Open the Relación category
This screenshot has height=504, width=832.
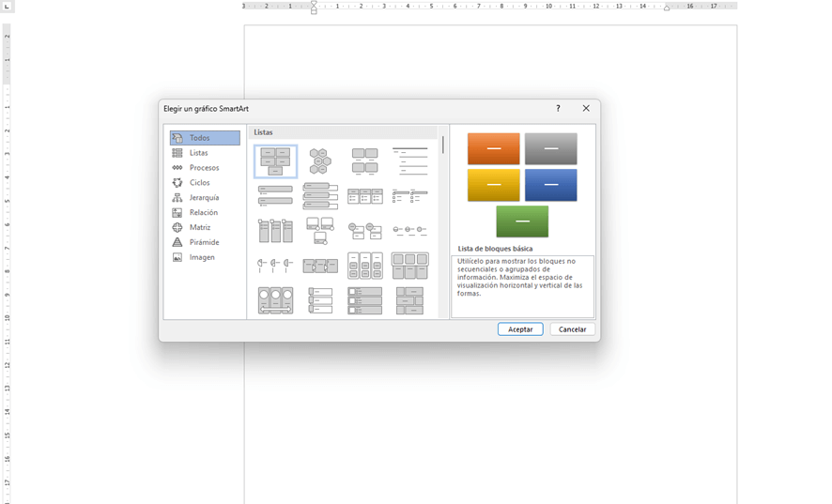205,212
